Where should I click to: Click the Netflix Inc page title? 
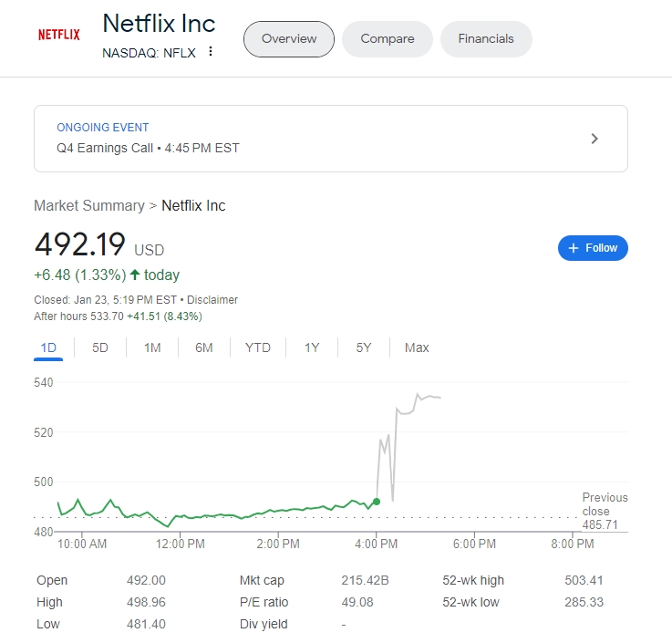click(159, 23)
